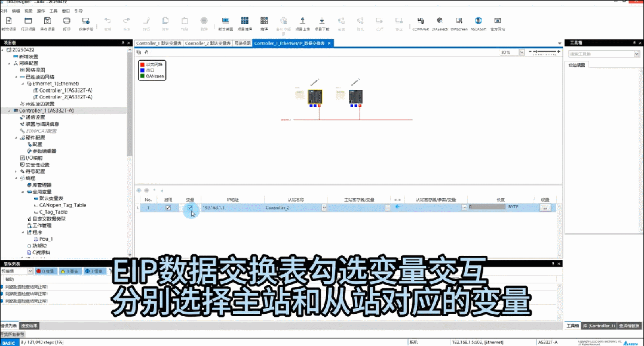The width and height of the screenshot is (644, 346).
Task: Pin the project tree (项目树) panel
Action: pos(122,42)
